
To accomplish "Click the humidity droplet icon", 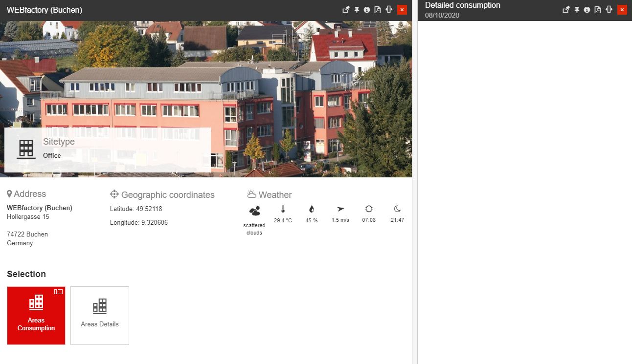I will [312, 209].
